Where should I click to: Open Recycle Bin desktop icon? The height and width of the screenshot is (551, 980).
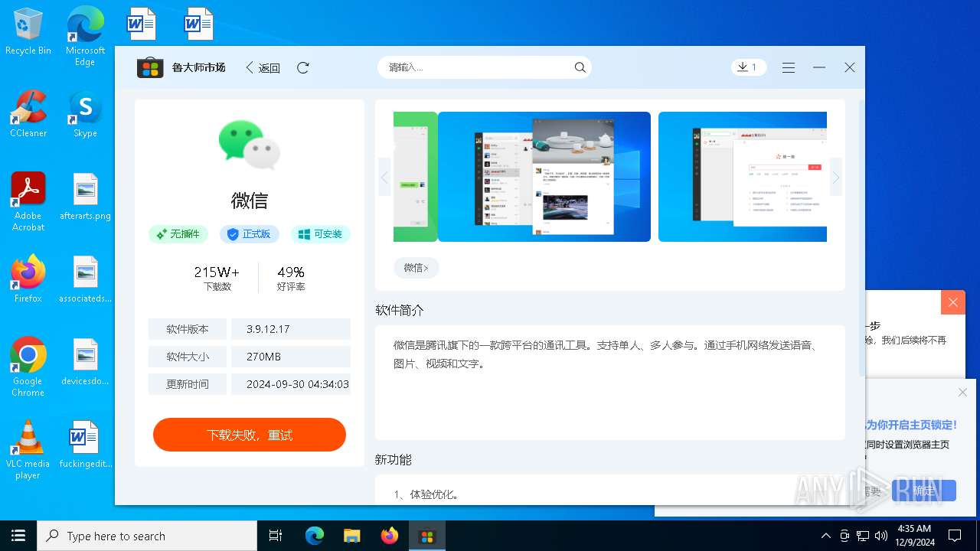(x=28, y=32)
